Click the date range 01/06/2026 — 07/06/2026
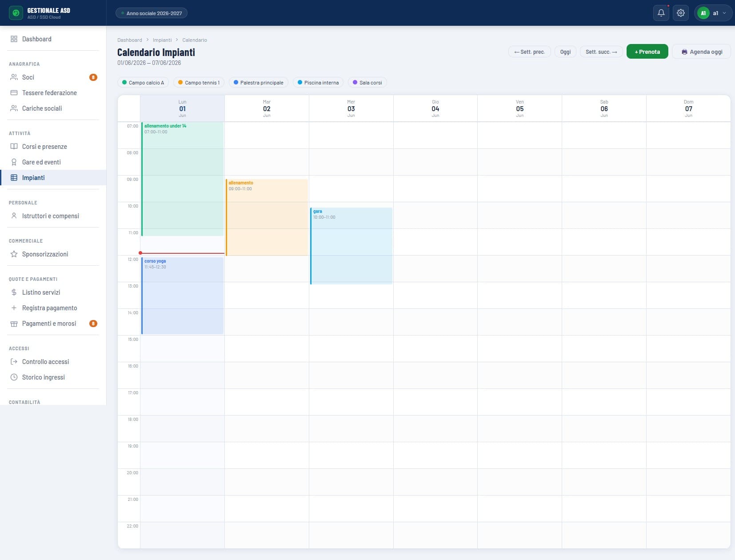This screenshot has height=560, width=735. pyautogui.click(x=149, y=63)
